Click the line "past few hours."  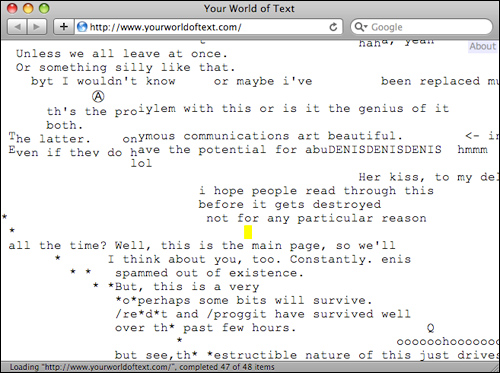[239, 328]
